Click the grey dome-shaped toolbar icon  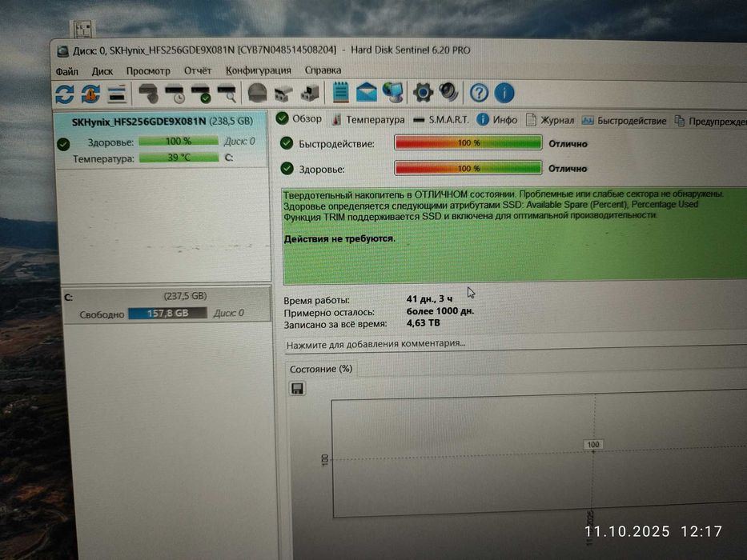(257, 93)
